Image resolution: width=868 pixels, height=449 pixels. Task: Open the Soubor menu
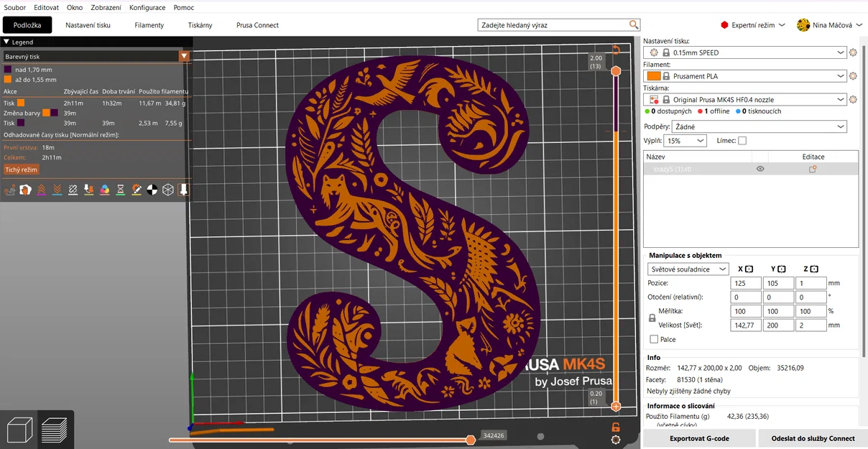point(15,7)
